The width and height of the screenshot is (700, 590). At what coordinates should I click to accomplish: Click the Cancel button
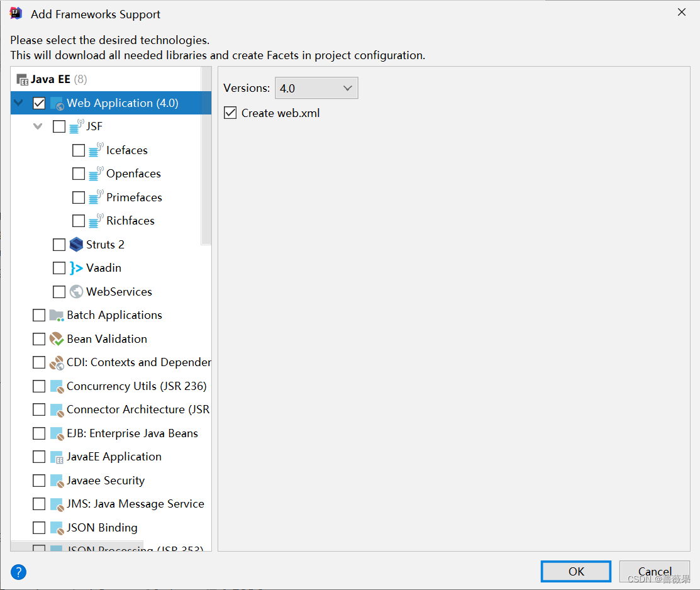[655, 571]
